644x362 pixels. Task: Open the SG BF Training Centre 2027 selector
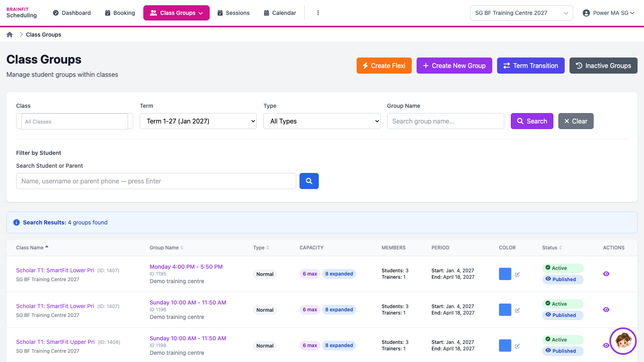click(521, 13)
